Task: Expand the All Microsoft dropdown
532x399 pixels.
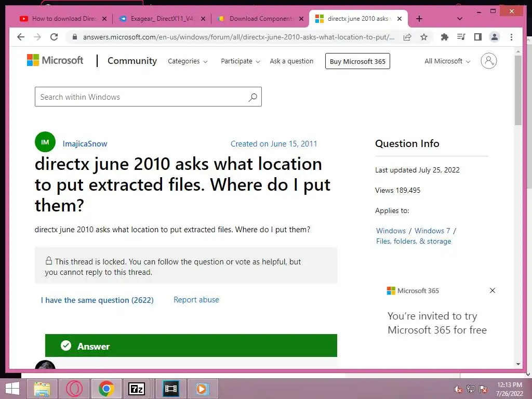Action: (x=447, y=61)
